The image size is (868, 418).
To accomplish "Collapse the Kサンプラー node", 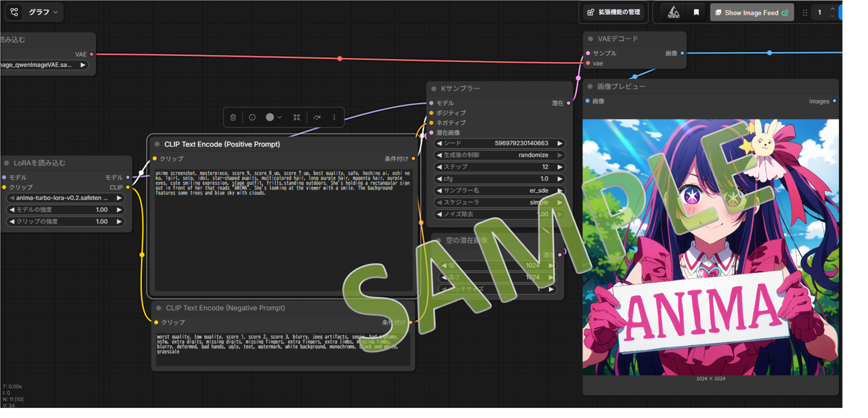I will coord(434,89).
